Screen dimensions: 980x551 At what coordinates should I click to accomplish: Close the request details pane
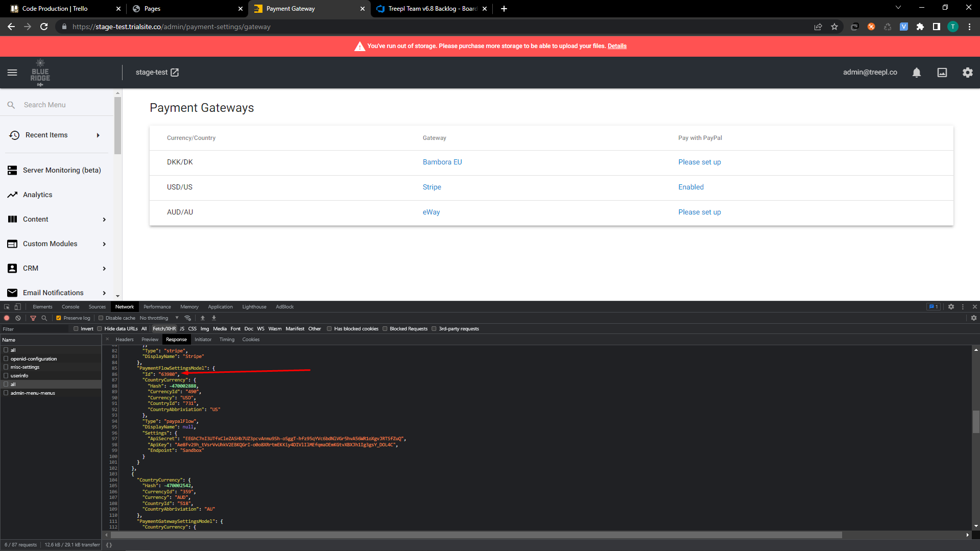point(107,340)
